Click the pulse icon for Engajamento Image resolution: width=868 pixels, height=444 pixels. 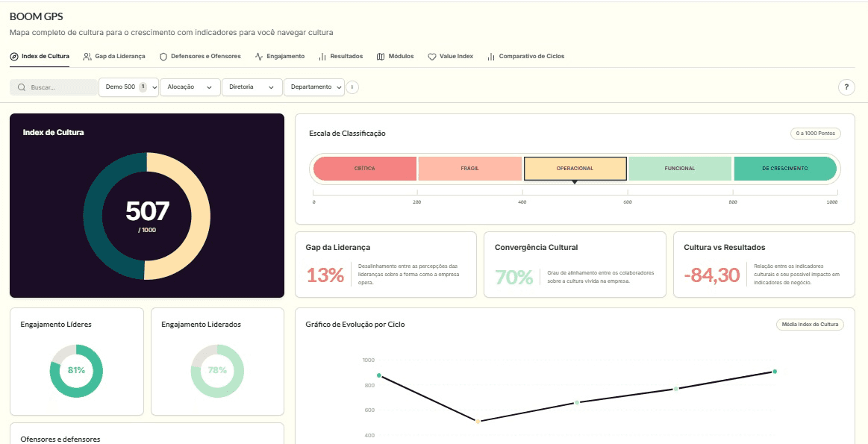click(x=259, y=57)
